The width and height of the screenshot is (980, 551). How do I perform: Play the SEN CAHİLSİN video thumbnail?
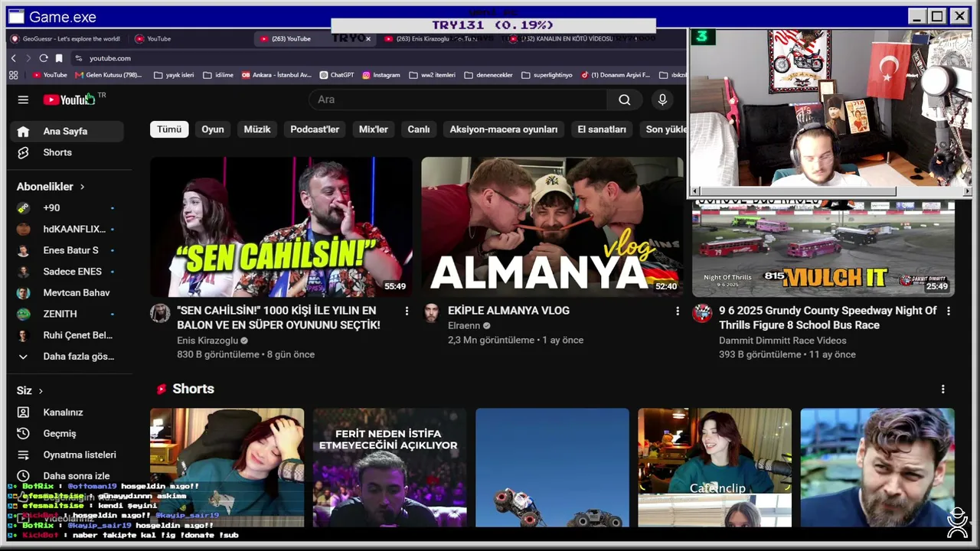coord(281,227)
